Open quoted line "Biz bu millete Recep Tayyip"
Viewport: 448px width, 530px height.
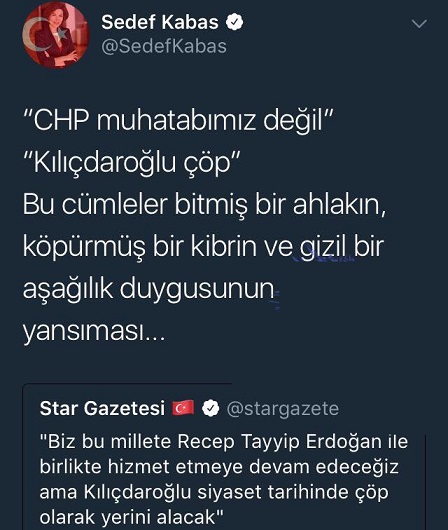[224, 441]
